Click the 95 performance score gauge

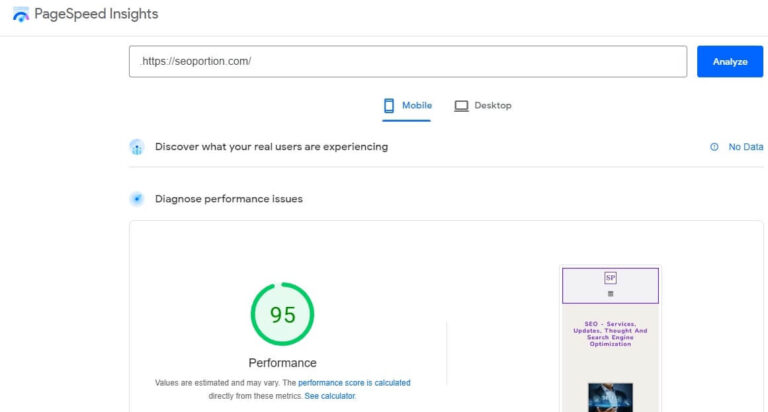(282, 314)
